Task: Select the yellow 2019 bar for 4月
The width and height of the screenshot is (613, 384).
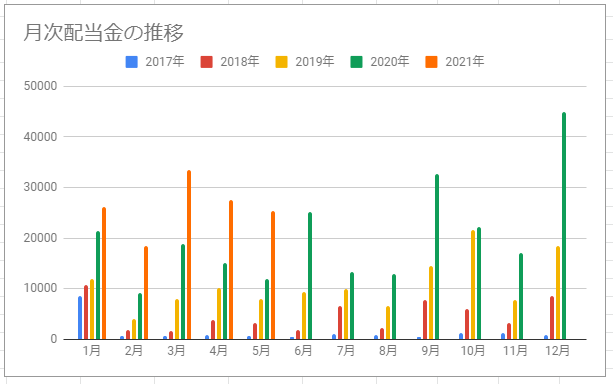Action: pos(219,314)
